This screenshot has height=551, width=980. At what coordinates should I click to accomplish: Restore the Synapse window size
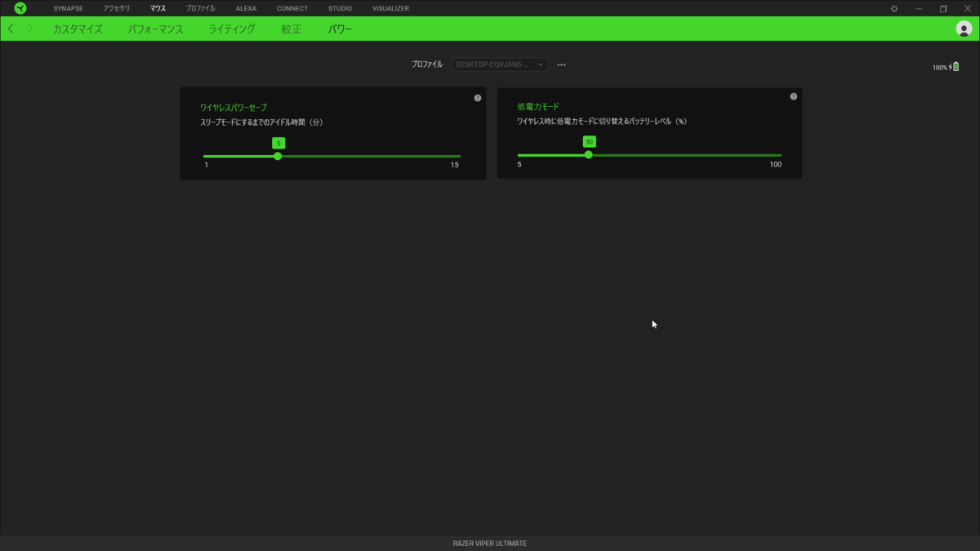(x=943, y=8)
